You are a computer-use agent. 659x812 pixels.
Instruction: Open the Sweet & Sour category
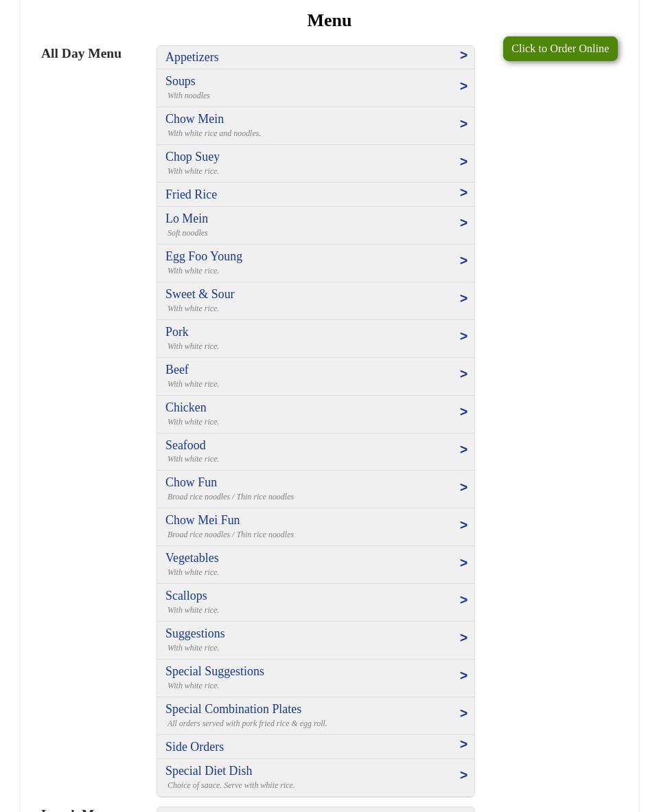200,294
